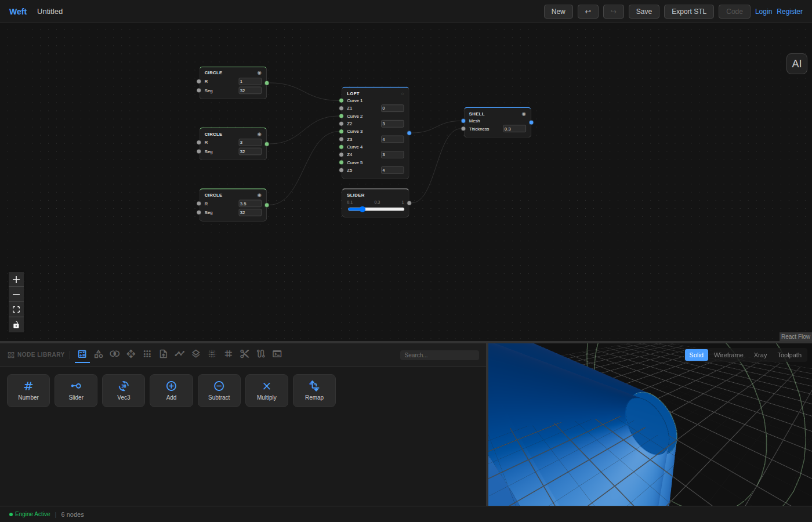Open the terminal script category icon

click(x=277, y=354)
